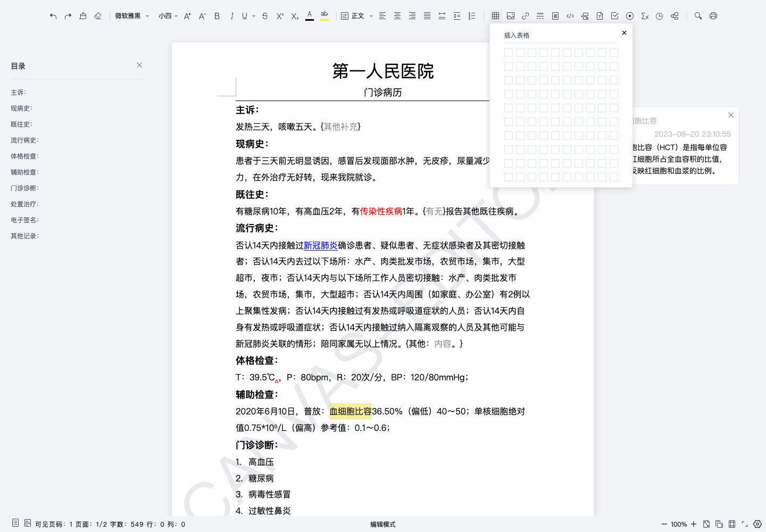Open the 正文 heading style dropdown

pos(357,16)
